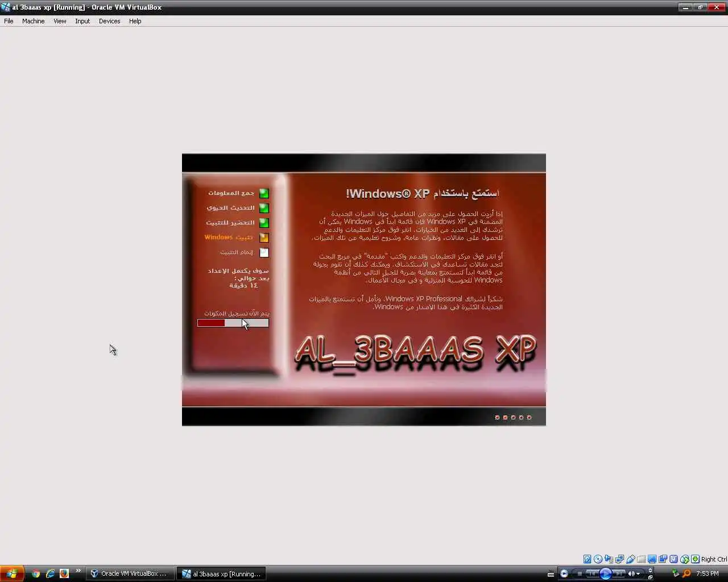This screenshot has width=728, height=582.
Task: Click the shared folders status icon
Action: (642, 559)
